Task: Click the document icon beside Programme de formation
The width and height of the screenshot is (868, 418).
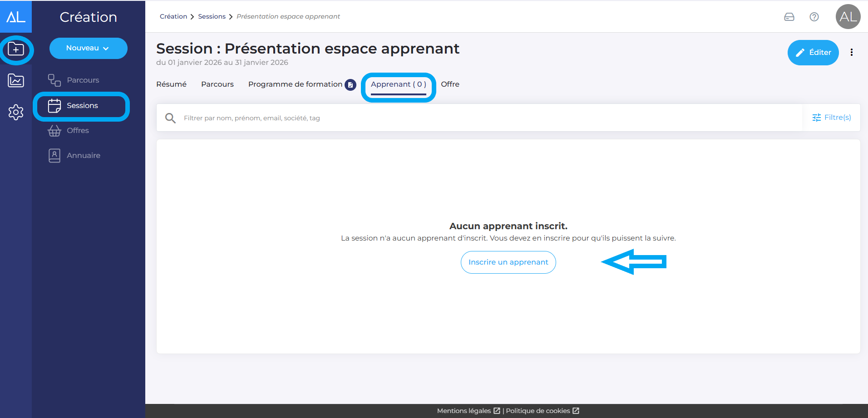Action: pos(350,85)
